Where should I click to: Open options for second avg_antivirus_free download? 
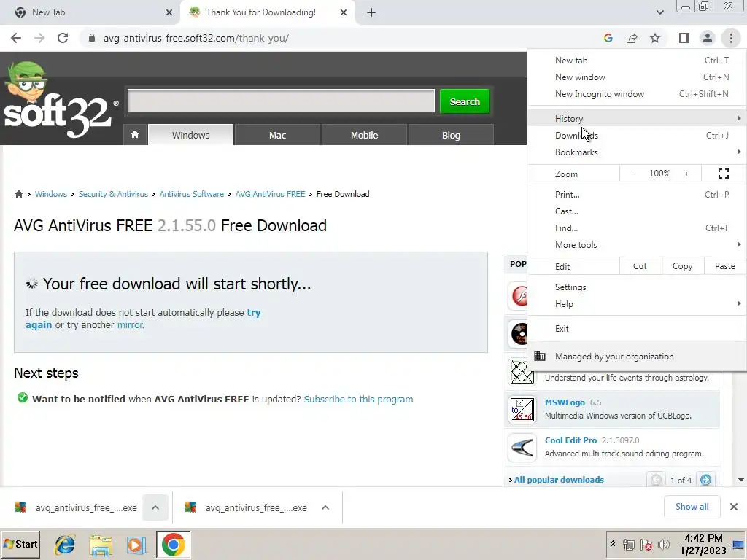tap(325, 507)
